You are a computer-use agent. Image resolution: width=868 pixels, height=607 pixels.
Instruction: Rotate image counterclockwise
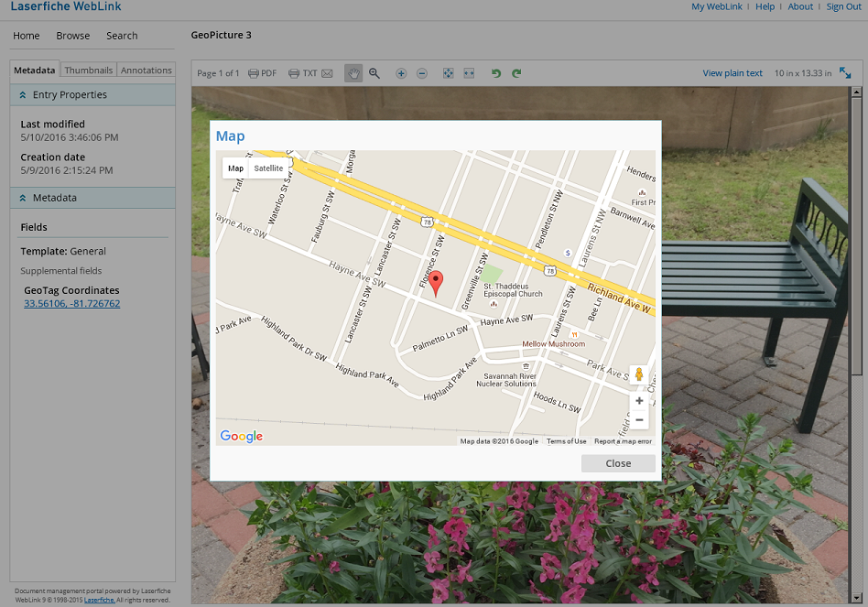(x=496, y=73)
